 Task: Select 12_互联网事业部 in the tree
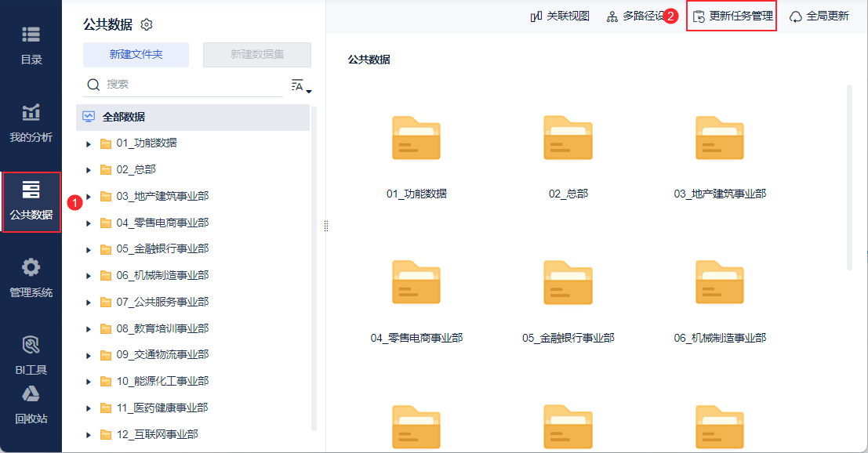(158, 434)
